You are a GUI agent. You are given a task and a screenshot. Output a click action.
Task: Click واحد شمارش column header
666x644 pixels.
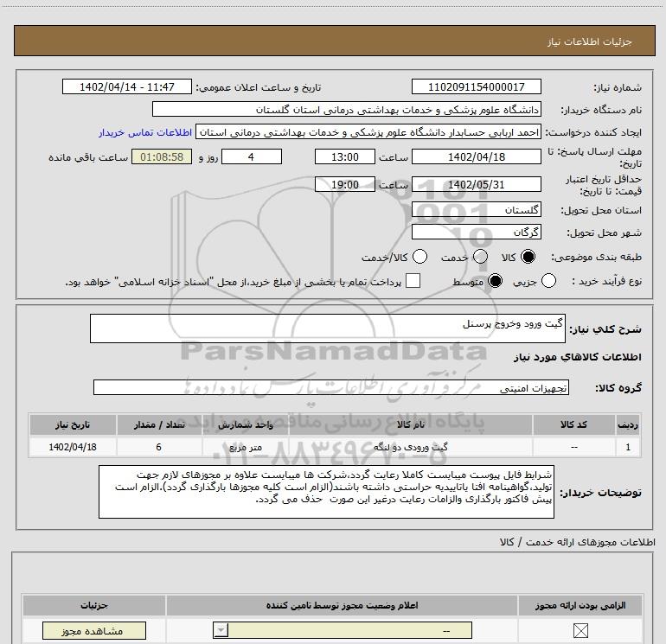pyautogui.click(x=245, y=425)
